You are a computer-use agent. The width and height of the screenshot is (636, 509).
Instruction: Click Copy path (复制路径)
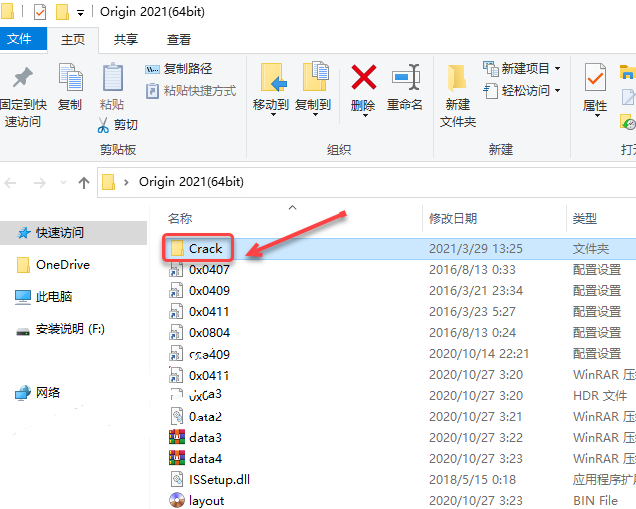(x=179, y=69)
